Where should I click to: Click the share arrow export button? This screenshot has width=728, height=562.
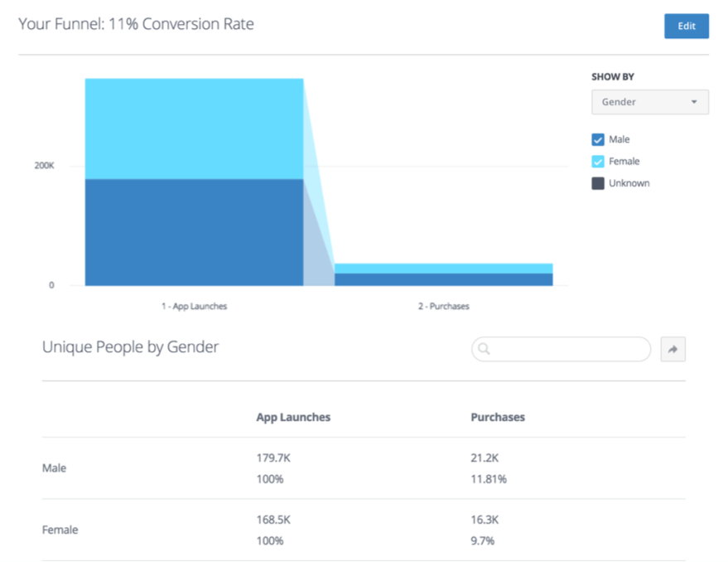point(673,349)
